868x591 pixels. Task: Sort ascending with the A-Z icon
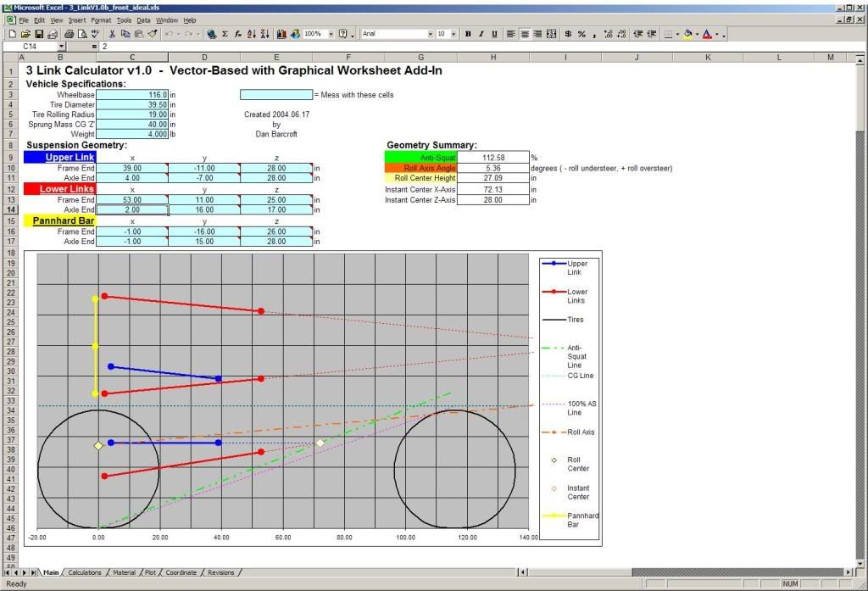coord(251,34)
